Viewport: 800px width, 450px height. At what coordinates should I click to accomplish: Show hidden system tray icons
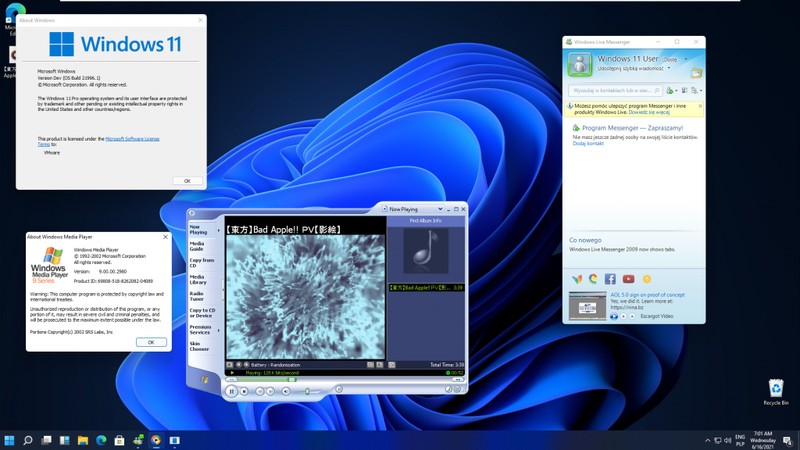click(707, 441)
